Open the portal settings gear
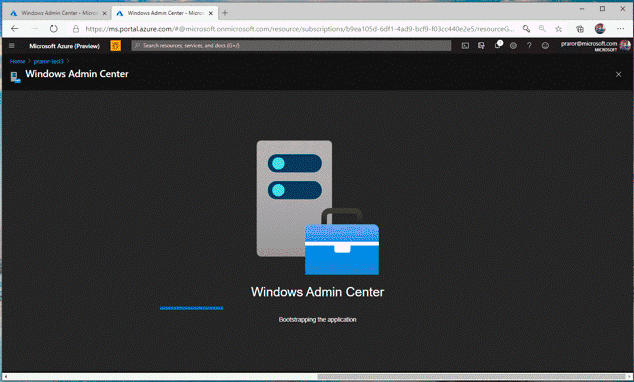The image size is (634, 382). click(513, 46)
